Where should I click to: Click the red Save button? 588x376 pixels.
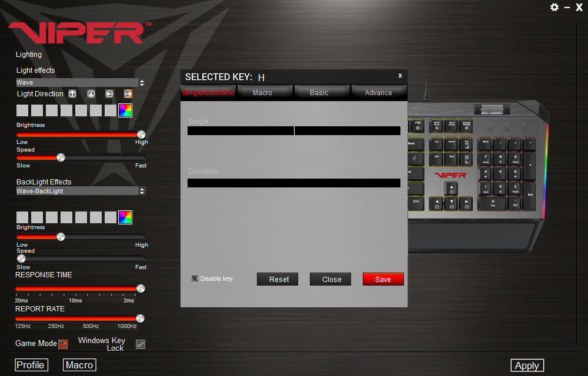383,279
